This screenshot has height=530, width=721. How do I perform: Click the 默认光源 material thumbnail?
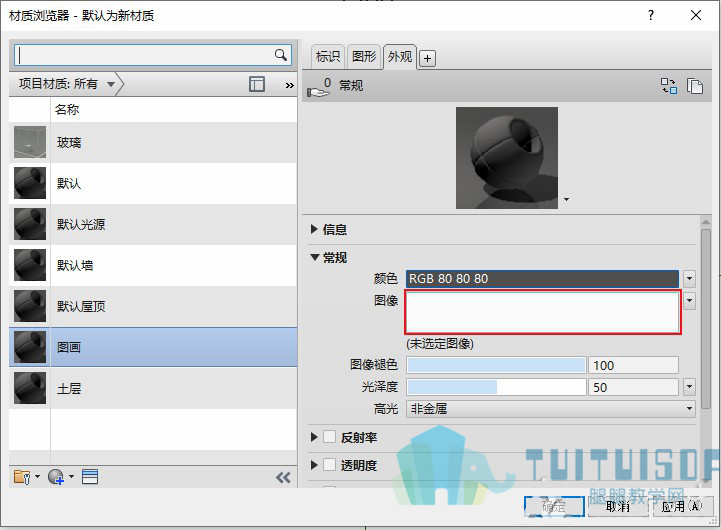[x=30, y=224]
